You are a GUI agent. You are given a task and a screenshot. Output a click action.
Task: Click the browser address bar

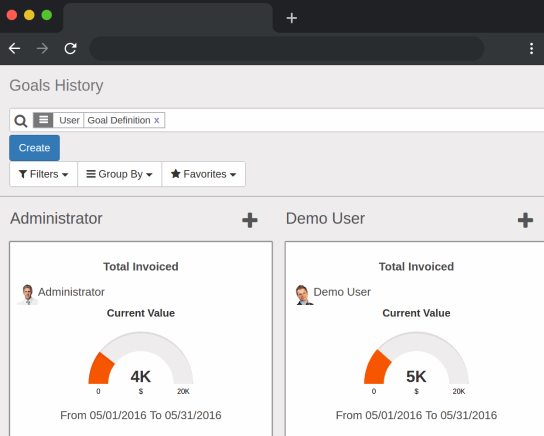pyautogui.click(x=287, y=49)
